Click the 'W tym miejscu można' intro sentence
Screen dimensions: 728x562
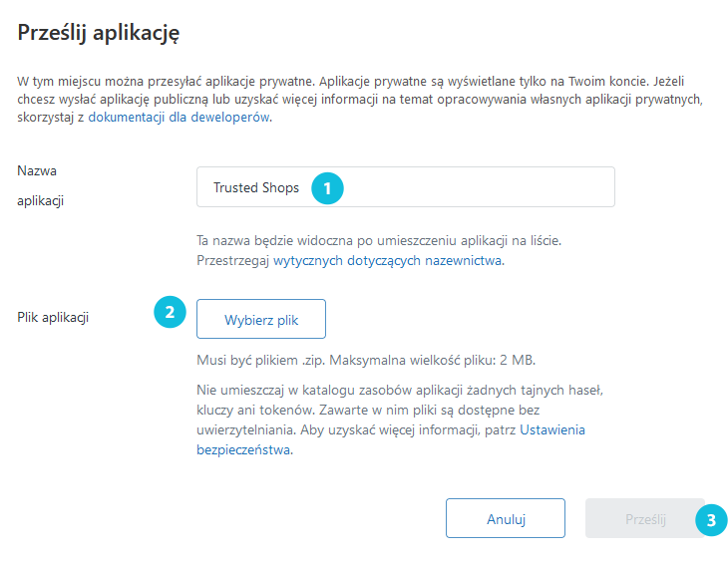(167, 82)
